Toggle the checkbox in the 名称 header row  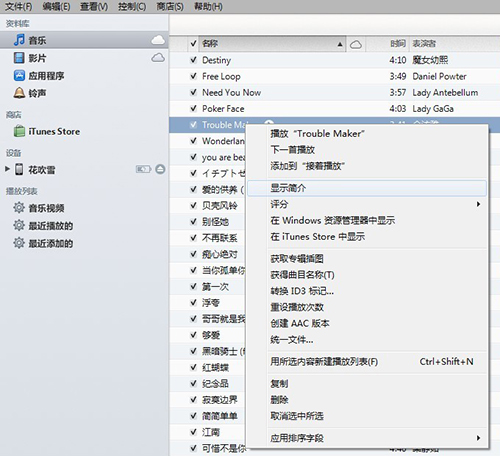193,44
